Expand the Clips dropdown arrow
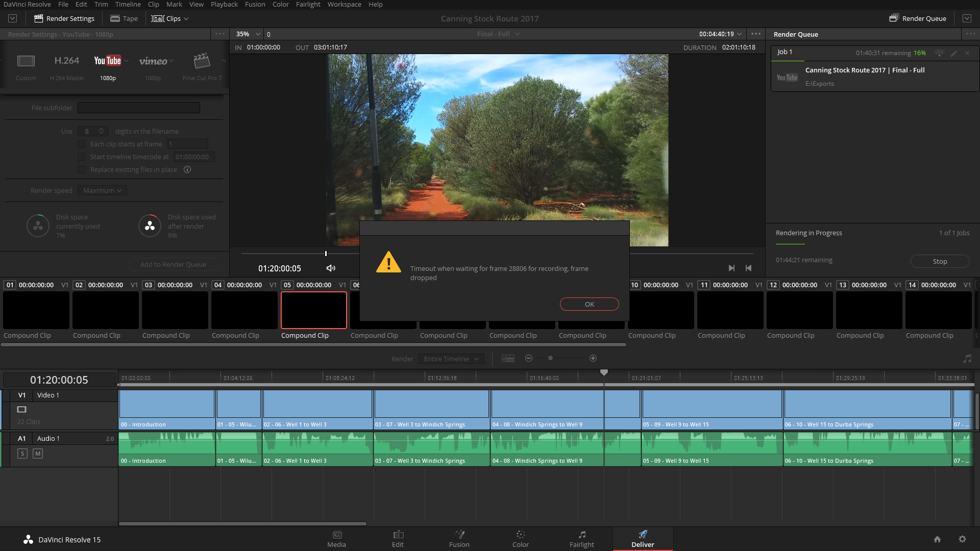The width and height of the screenshot is (980, 551). [x=186, y=19]
